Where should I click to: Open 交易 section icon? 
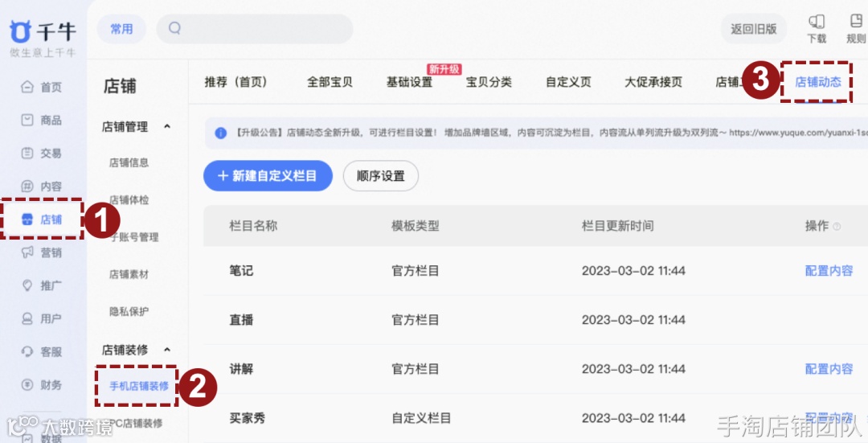click(27, 153)
